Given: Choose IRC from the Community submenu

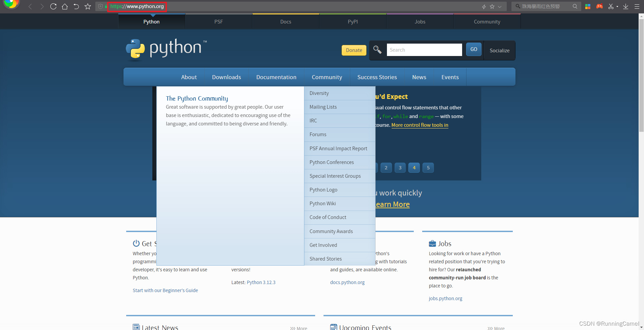Looking at the screenshot, I should click(x=340, y=121).
